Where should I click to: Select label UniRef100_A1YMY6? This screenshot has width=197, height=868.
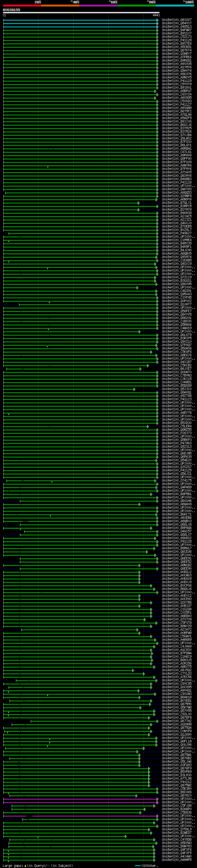(177, 67)
